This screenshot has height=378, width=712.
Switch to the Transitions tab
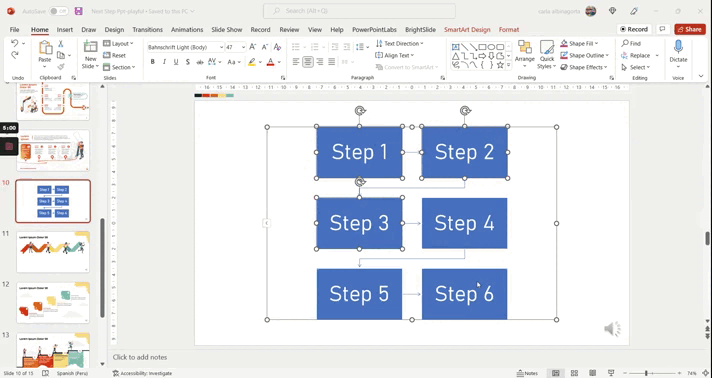[x=147, y=30]
